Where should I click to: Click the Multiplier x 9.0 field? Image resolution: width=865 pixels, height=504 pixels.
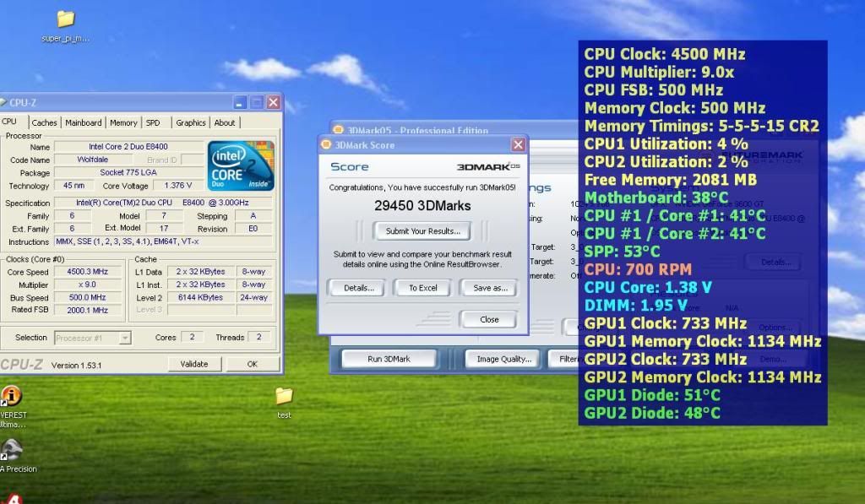pyautogui.click(x=87, y=285)
